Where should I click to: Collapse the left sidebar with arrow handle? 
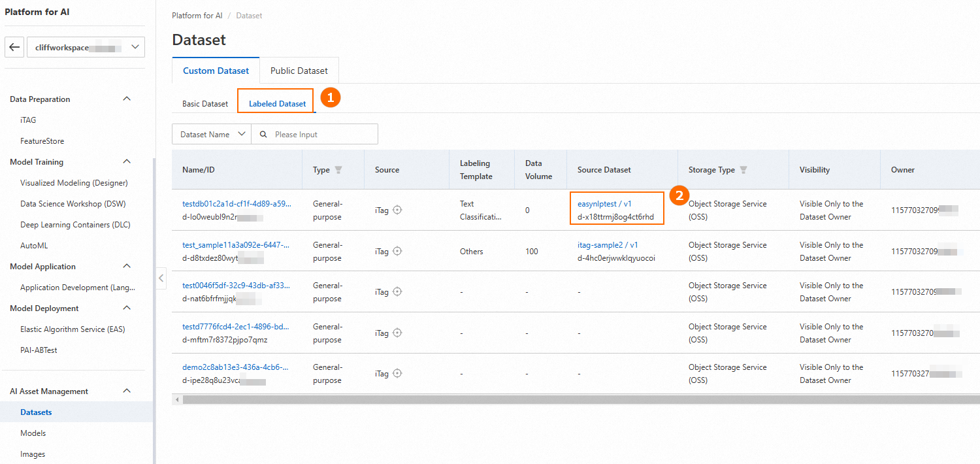point(161,278)
